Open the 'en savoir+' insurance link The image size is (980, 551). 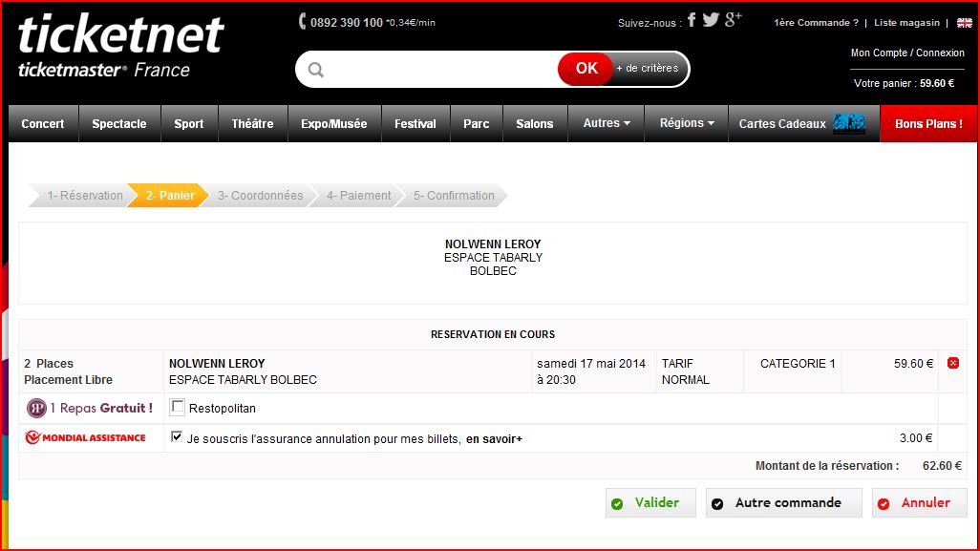494,439
